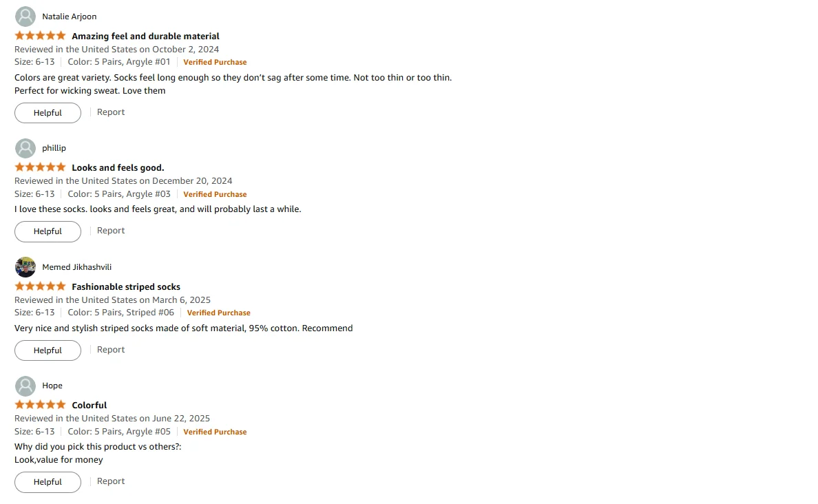Click Verified Purchase on Hope's review
The height and width of the screenshot is (504, 818).
coord(215,432)
